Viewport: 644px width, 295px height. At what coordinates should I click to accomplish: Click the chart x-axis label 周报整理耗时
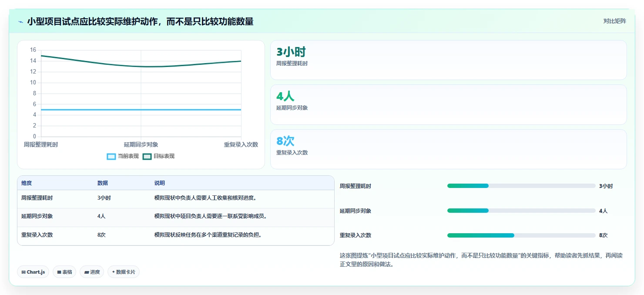[x=41, y=144]
